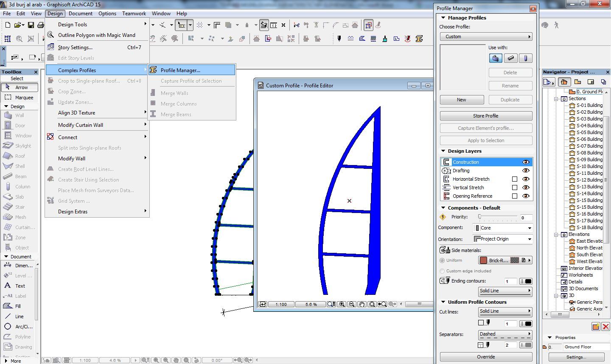The width and height of the screenshot is (611, 364).
Task: Click Cut lines pen color swatch
Action: coord(526,324)
